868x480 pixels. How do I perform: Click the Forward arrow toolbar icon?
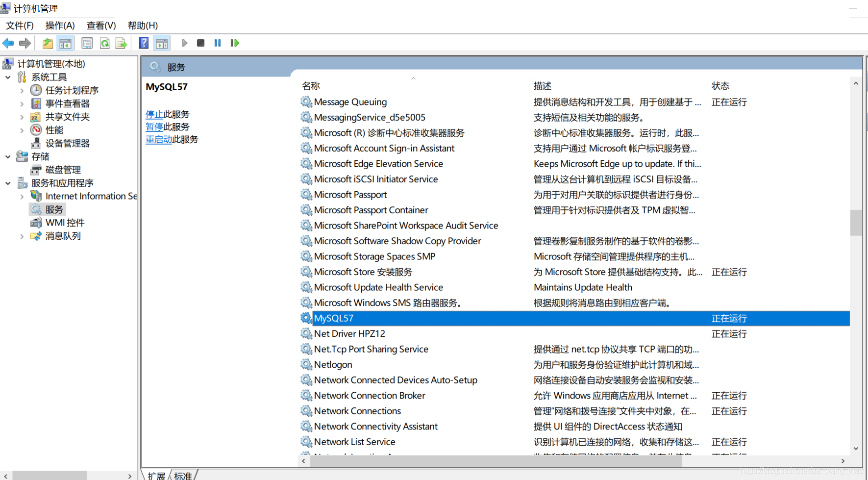click(x=25, y=43)
